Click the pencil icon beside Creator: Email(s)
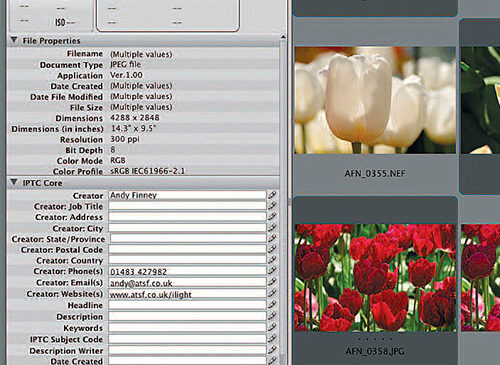Viewport: 500px width, 365px height. [272, 282]
